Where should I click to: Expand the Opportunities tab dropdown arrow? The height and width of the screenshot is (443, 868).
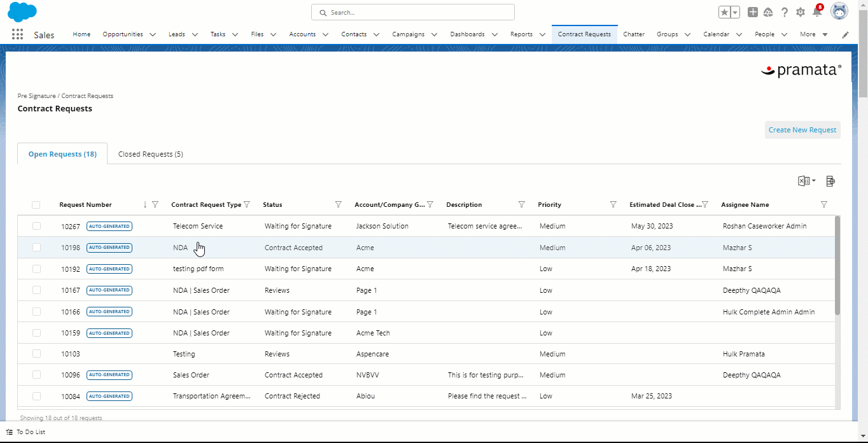[x=153, y=34]
